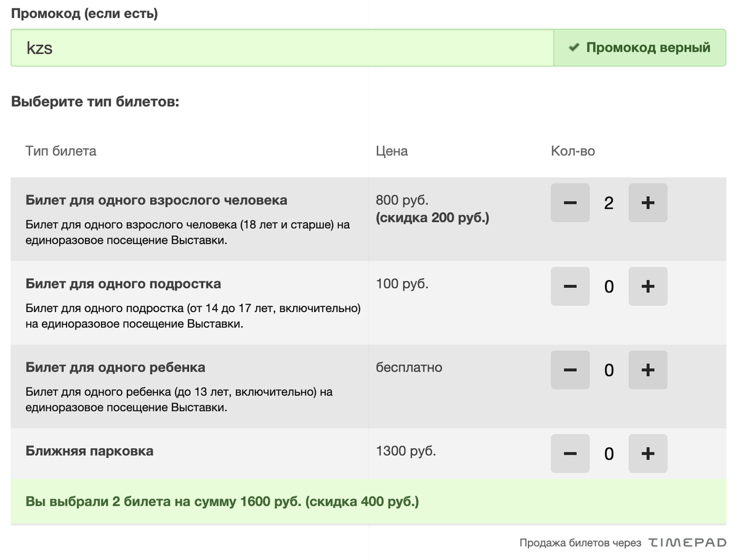The height and width of the screenshot is (560, 739).
Task: Increase Ближняя парковка quantity with plus
Action: (648, 454)
